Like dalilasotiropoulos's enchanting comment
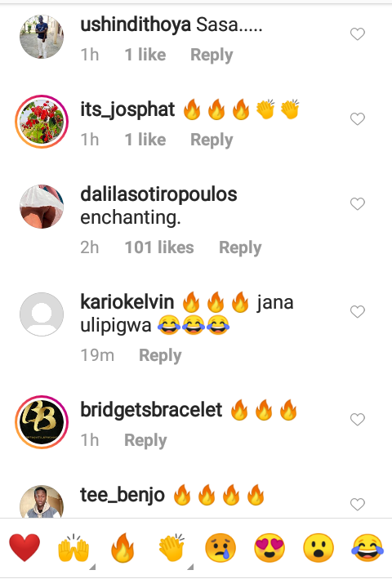 click(x=358, y=204)
